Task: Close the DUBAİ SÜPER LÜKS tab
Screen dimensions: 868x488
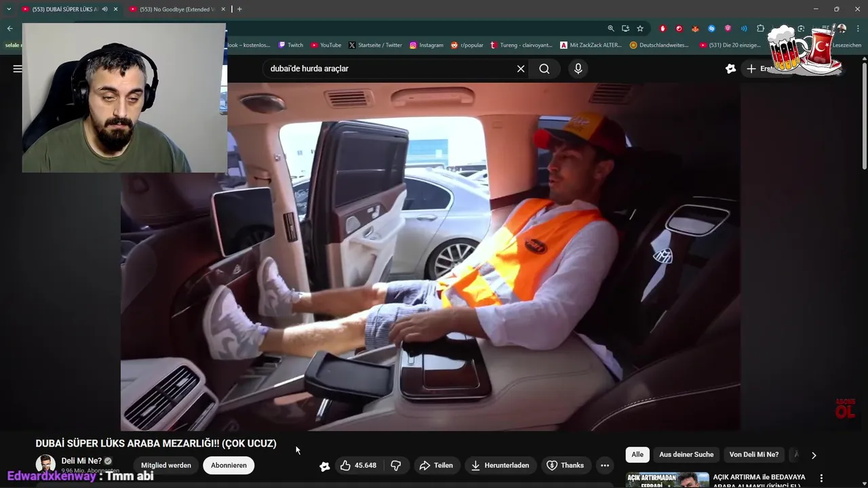Action: pos(115,9)
